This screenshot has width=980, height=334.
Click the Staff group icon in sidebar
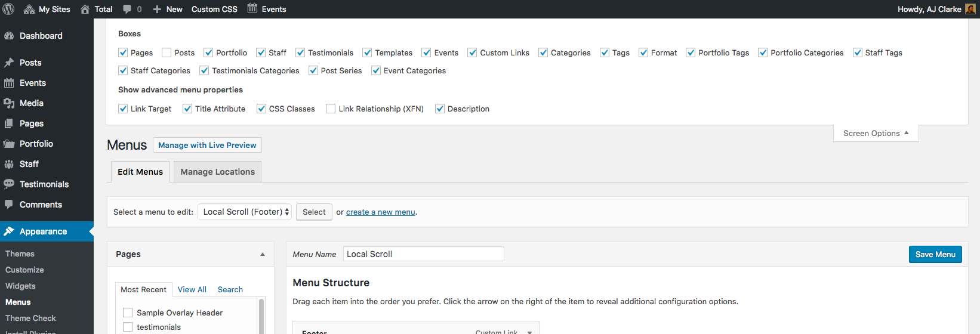click(9, 164)
